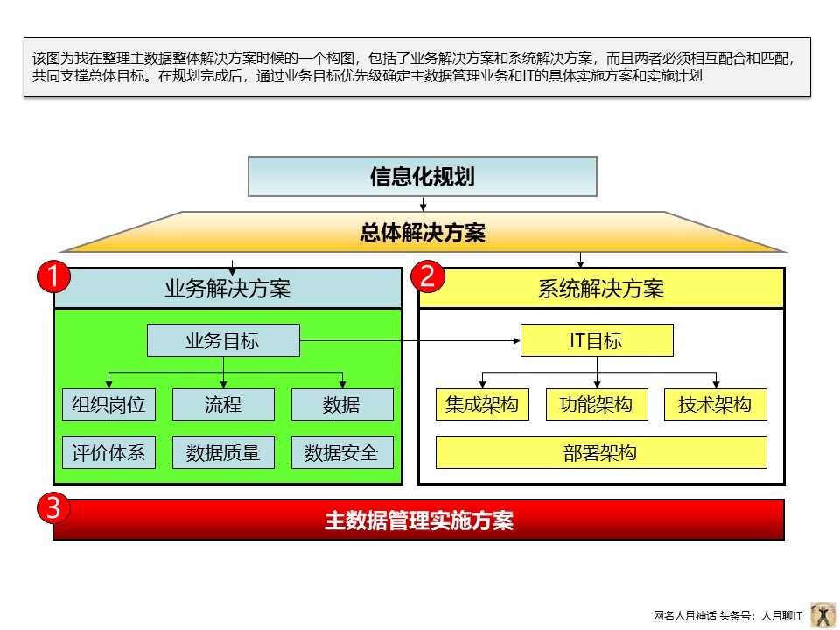Select the 技术架构 yellow box
The image size is (840, 630).
[x=715, y=405]
